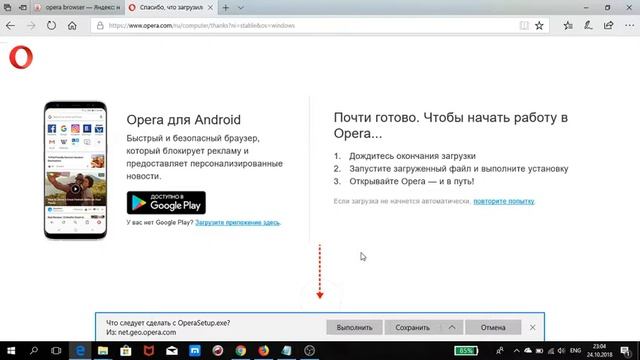640x360 pixels.
Task: Open Microsoft Store taskbar icon
Action: (126, 351)
